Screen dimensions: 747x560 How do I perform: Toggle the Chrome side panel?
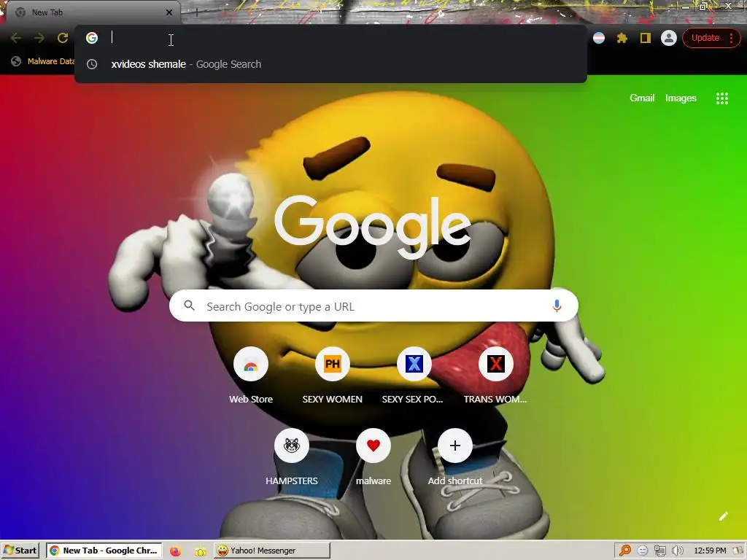[x=645, y=38]
